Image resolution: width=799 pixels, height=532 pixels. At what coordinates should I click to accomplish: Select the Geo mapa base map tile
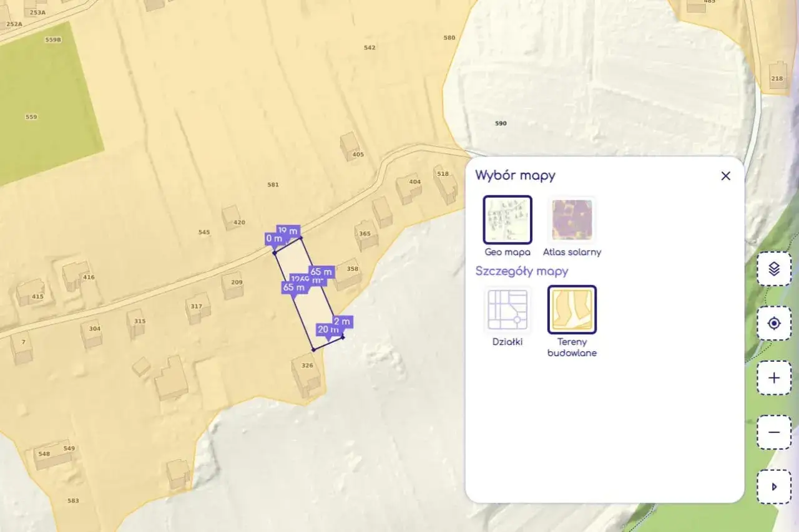[507, 220]
